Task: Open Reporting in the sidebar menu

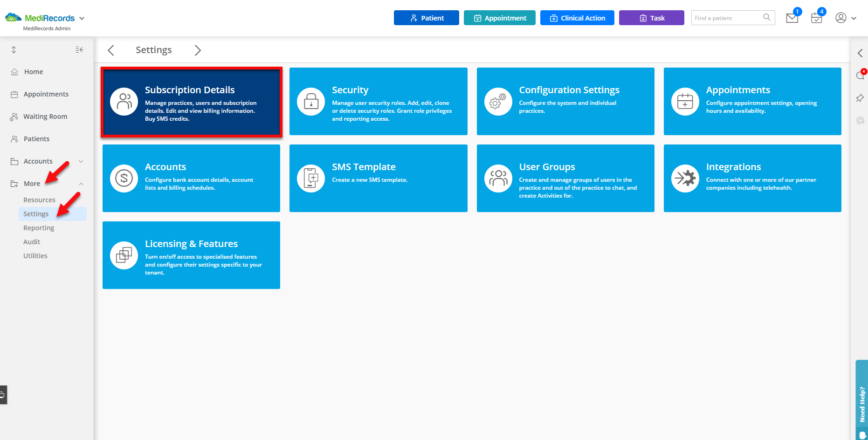Action: coord(39,227)
